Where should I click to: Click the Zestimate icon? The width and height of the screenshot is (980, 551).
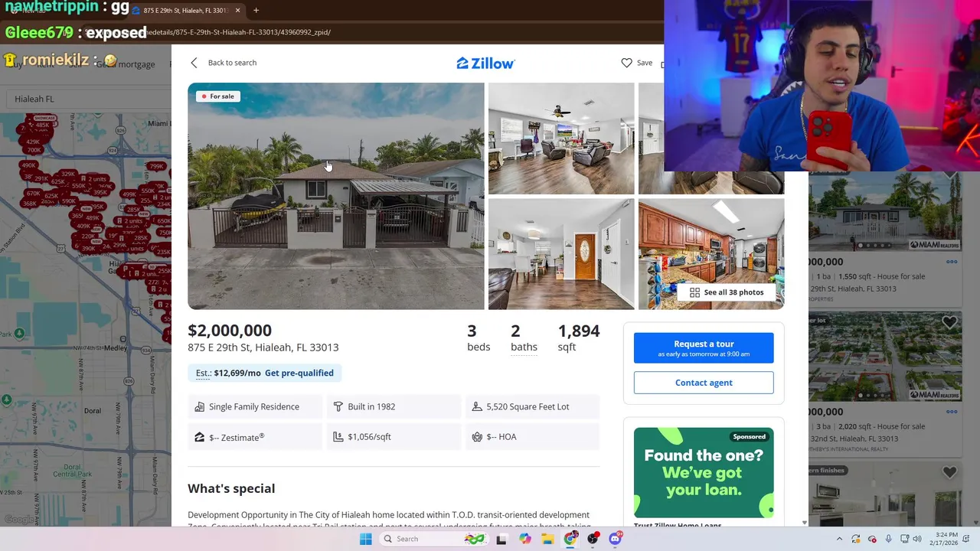point(199,437)
